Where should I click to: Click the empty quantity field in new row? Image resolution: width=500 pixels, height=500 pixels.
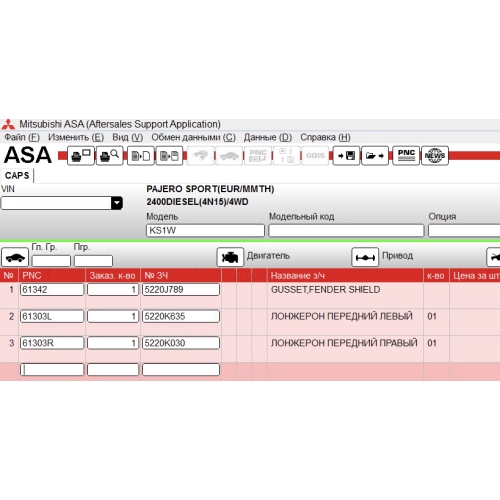point(113,370)
